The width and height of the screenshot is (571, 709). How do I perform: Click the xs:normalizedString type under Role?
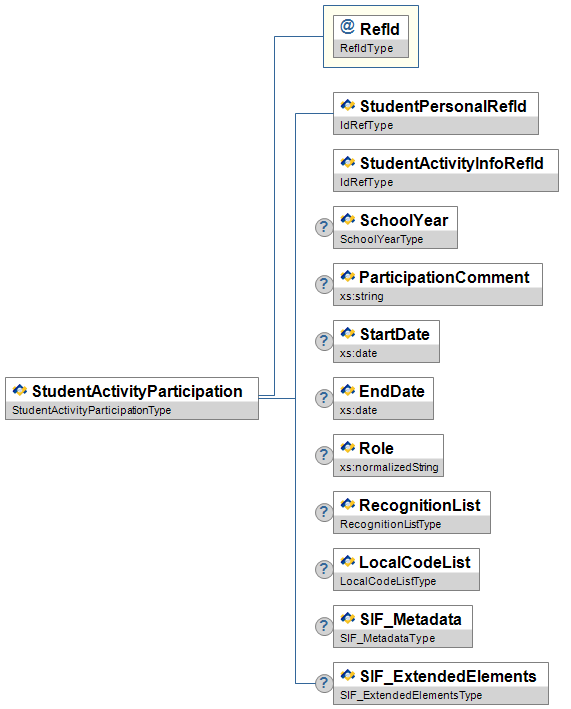coord(389,467)
